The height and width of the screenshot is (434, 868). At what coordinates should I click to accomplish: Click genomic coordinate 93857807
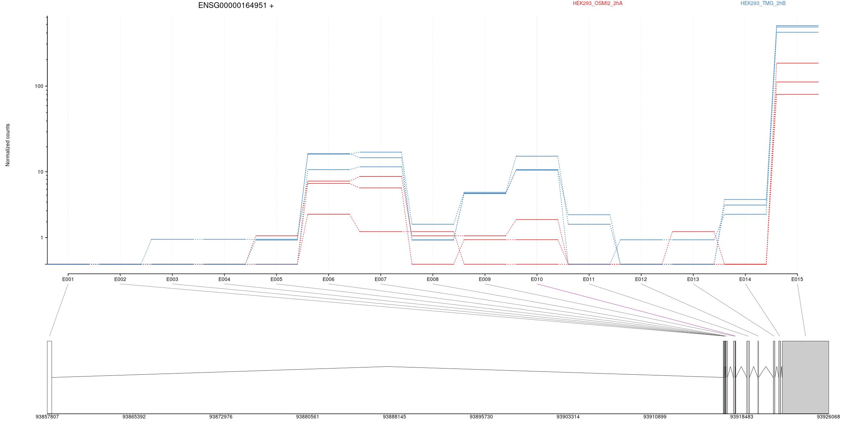pyautogui.click(x=47, y=417)
